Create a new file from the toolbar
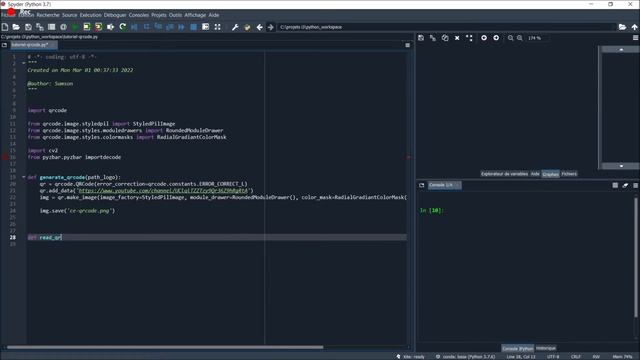This screenshot has height=360, width=640. (5, 27)
